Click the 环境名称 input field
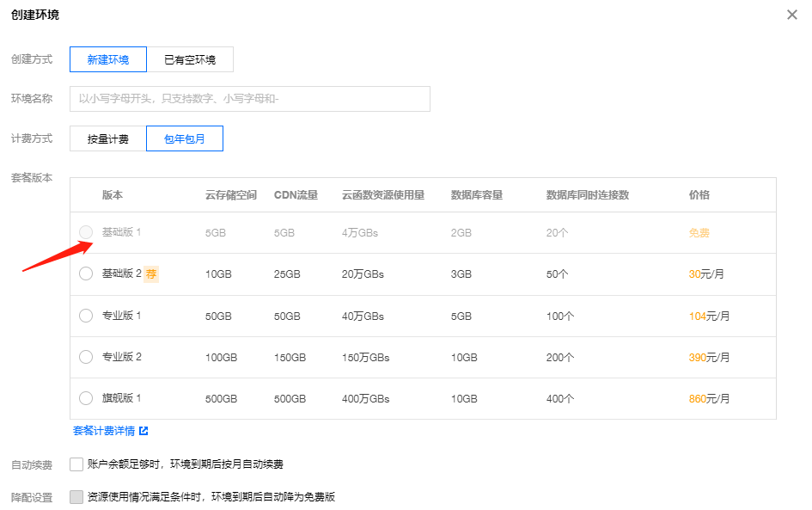812x510 pixels. pos(249,99)
